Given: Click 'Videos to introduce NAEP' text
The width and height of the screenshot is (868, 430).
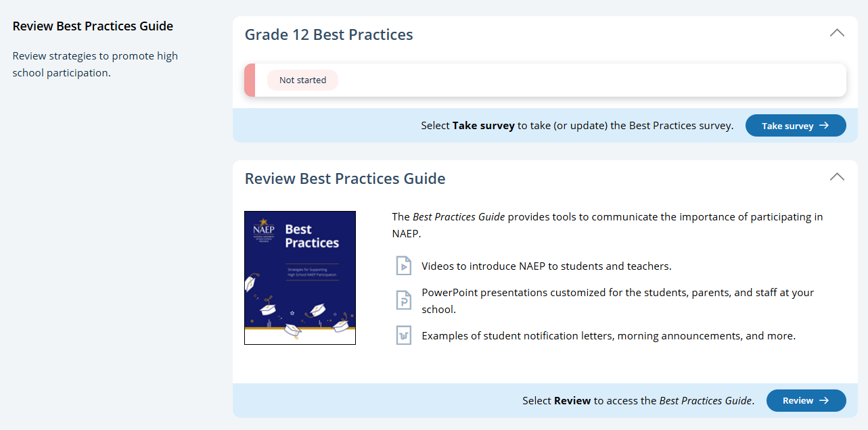Looking at the screenshot, I should pyautogui.click(x=546, y=266).
